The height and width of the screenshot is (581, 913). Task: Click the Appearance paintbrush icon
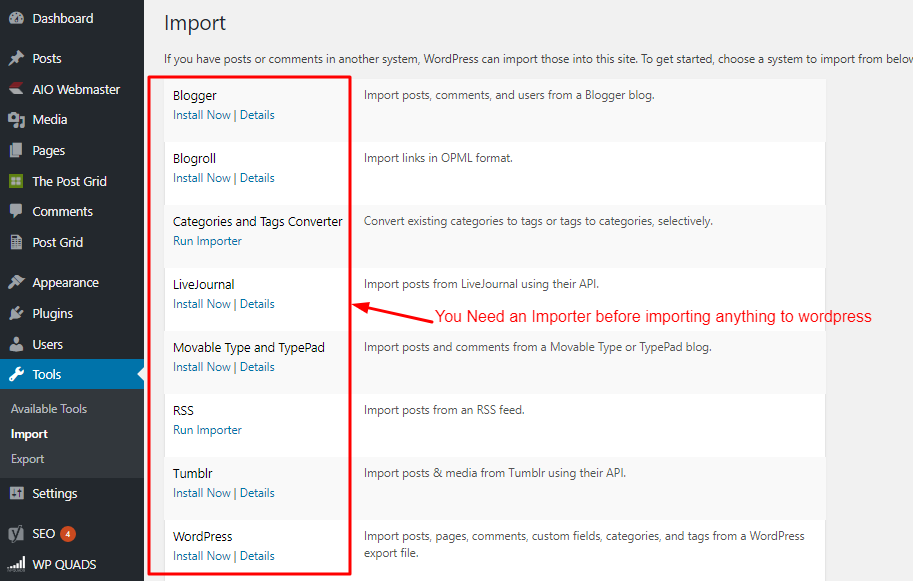tap(16, 282)
